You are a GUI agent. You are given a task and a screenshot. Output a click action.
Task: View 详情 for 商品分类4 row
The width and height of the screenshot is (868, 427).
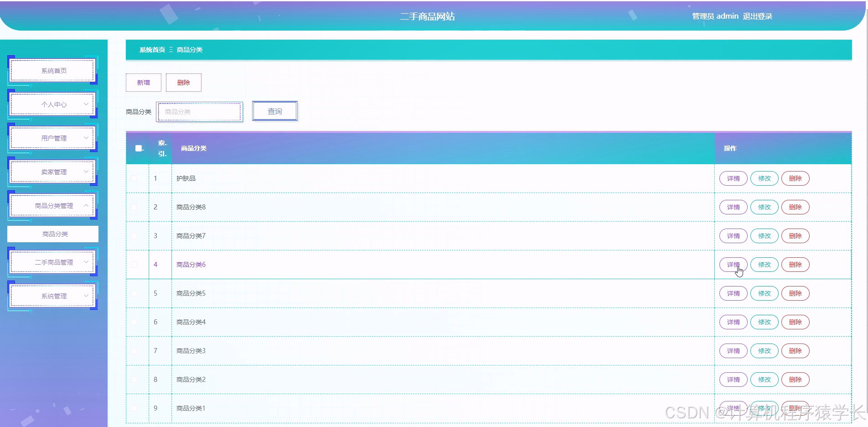point(734,322)
